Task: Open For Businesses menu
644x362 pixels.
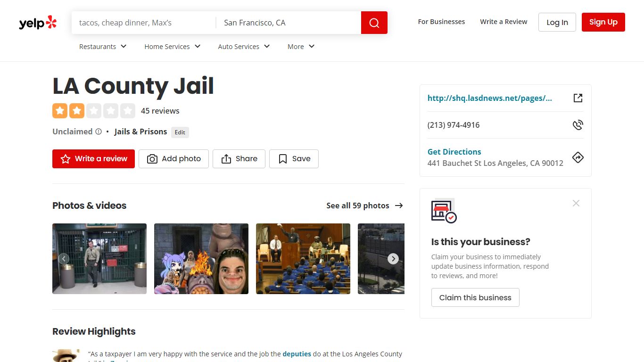Action: point(441,22)
